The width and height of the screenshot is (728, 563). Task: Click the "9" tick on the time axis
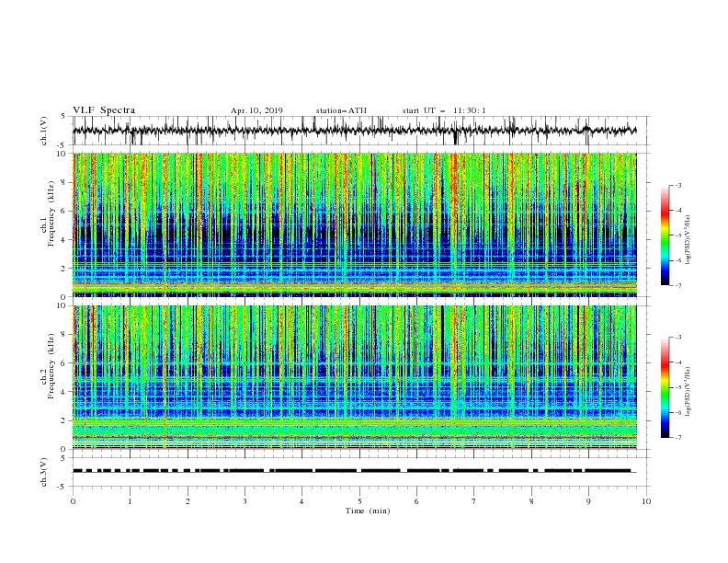588,501
